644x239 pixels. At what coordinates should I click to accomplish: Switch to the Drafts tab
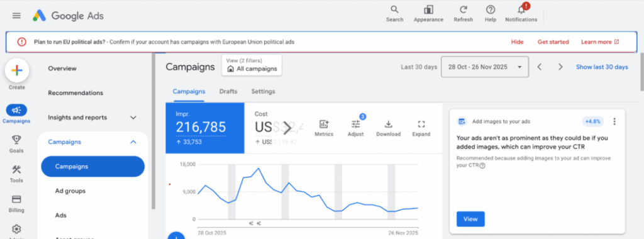(x=228, y=92)
